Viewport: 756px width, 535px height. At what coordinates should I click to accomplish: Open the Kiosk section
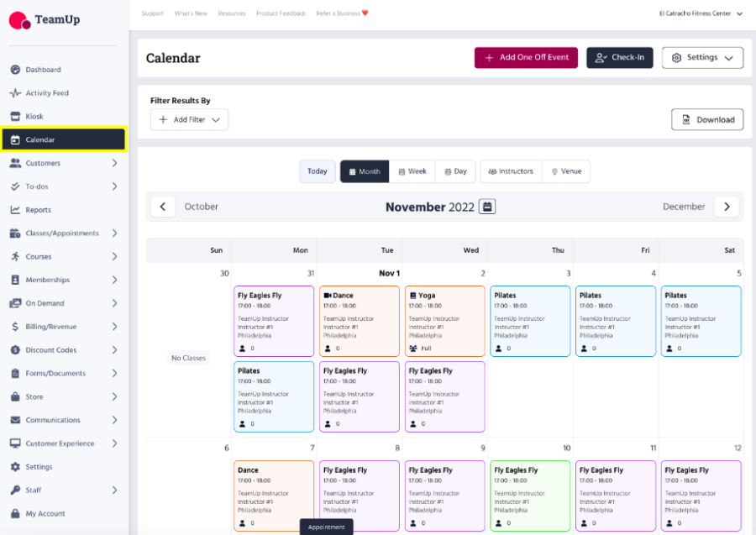36,116
